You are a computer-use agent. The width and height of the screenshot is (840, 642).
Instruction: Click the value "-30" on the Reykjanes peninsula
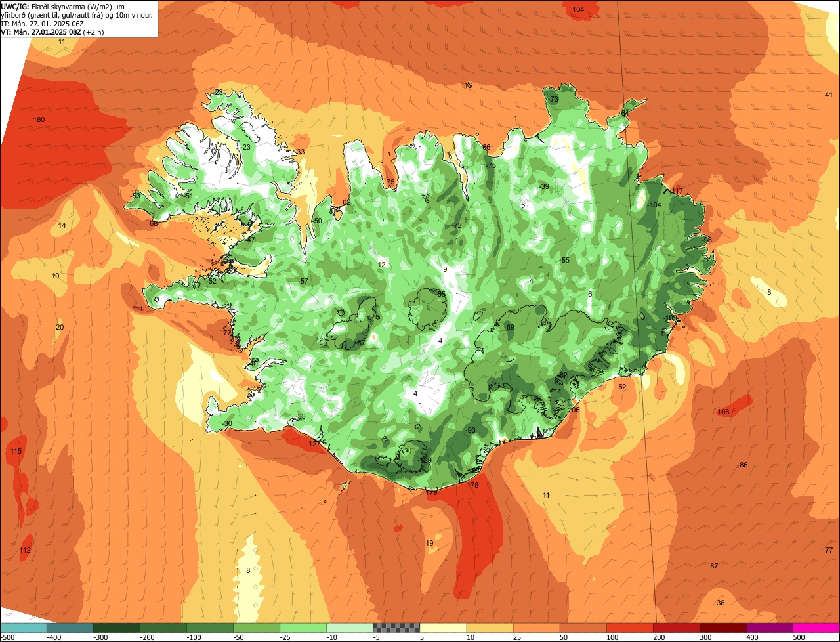coord(226,423)
